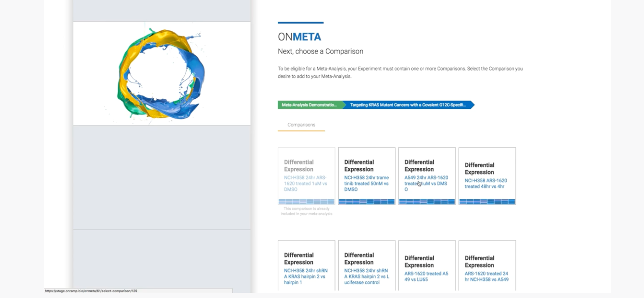644x298 pixels.
Task: Switch to the Comparisons tab
Action: 301,125
